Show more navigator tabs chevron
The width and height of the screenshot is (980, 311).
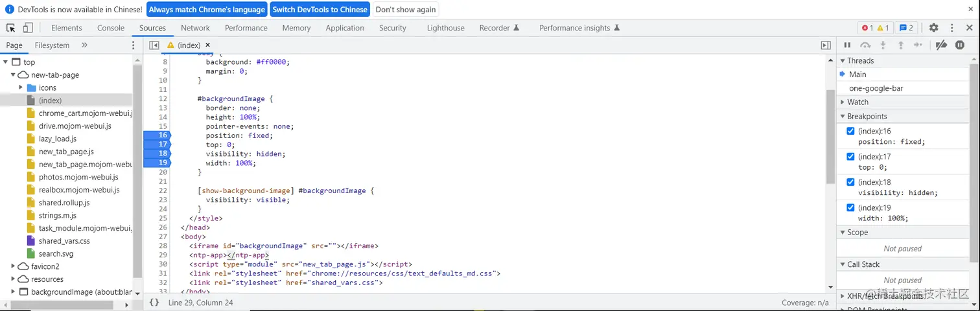pos(84,45)
